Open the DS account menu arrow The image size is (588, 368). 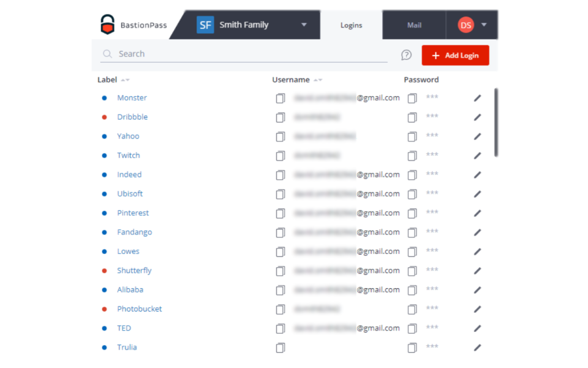(x=484, y=25)
